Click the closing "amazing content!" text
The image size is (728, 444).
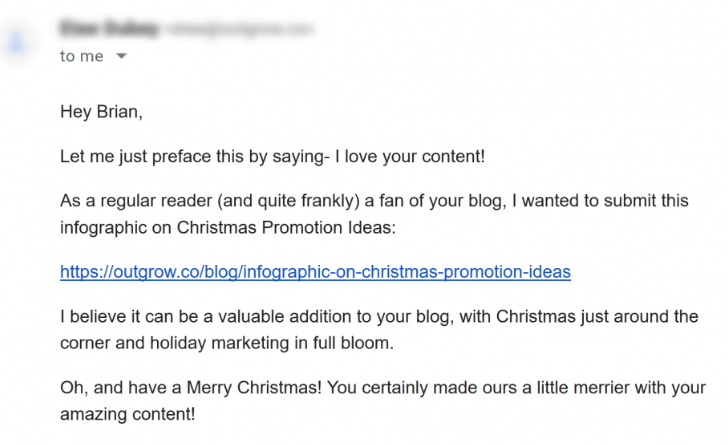[x=128, y=414]
